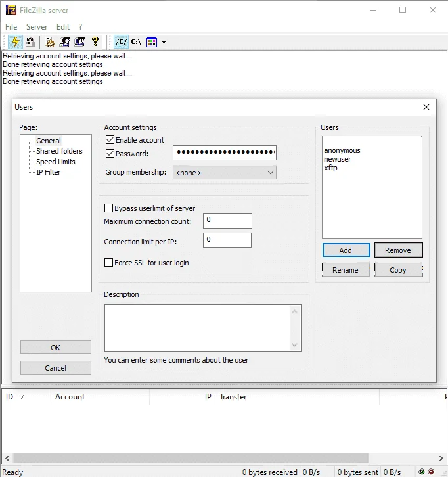The height and width of the screenshot is (477, 448).
Task: Open the Users editor toolbar icon
Action: [64, 41]
